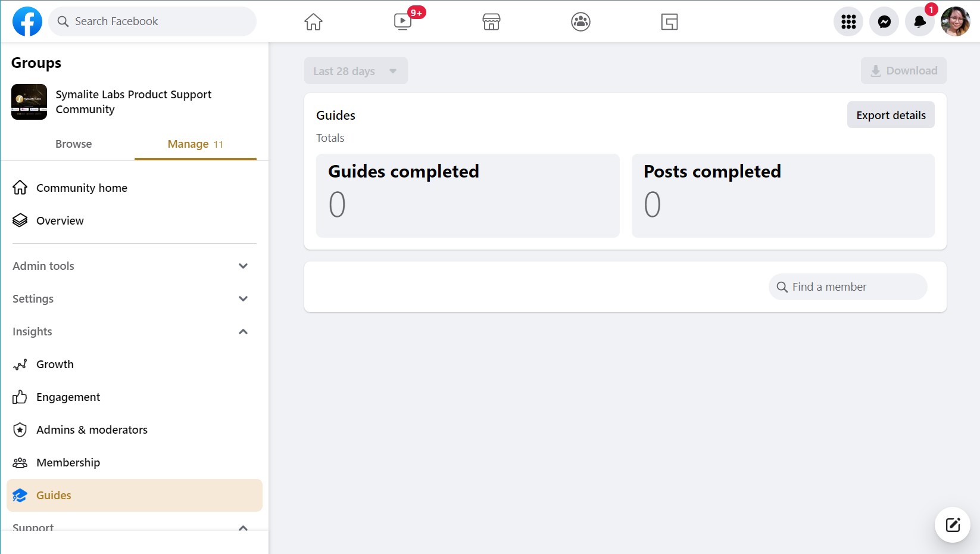Switch to the Browse tab
Image resolution: width=980 pixels, height=554 pixels.
(73, 144)
